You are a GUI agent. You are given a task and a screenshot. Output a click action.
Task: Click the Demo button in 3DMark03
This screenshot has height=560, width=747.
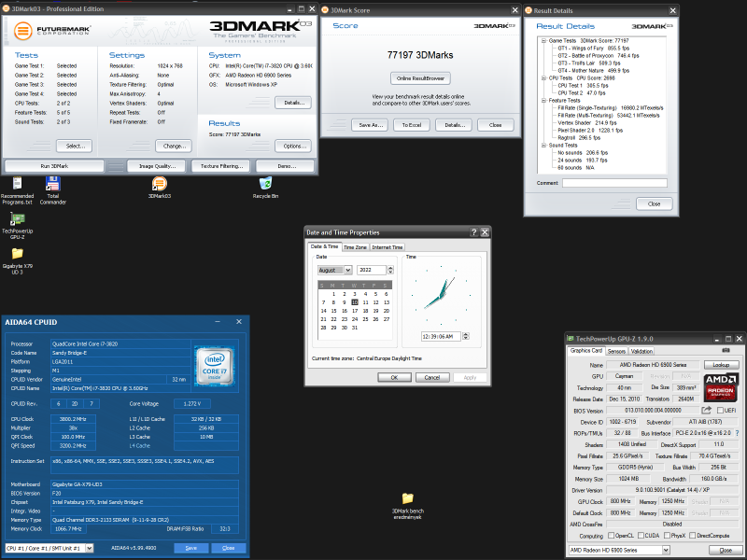click(285, 166)
